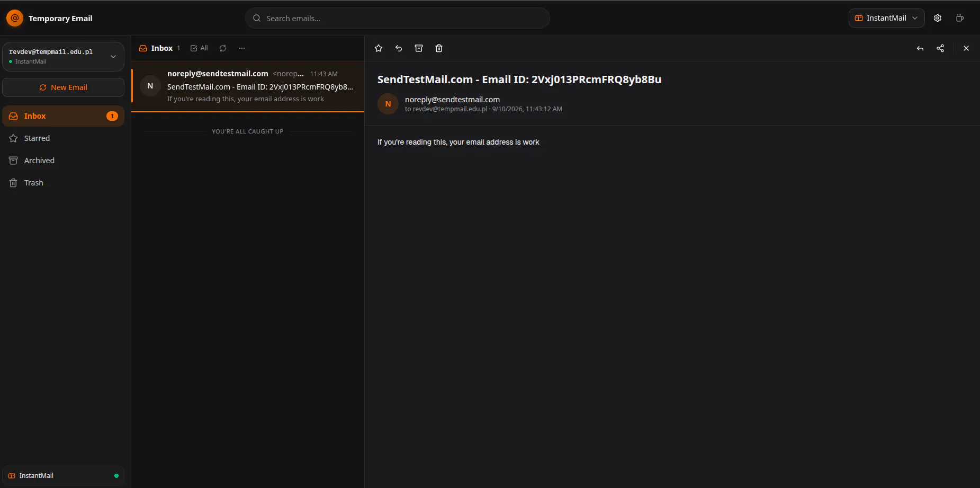Open the Archived folder
980x488 pixels.
point(63,161)
